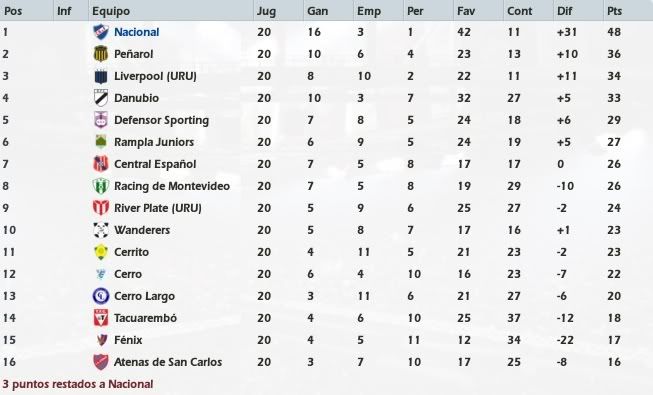653x395 pixels.
Task: Click the Cerro Largo circular badge icon
Action: (x=101, y=296)
